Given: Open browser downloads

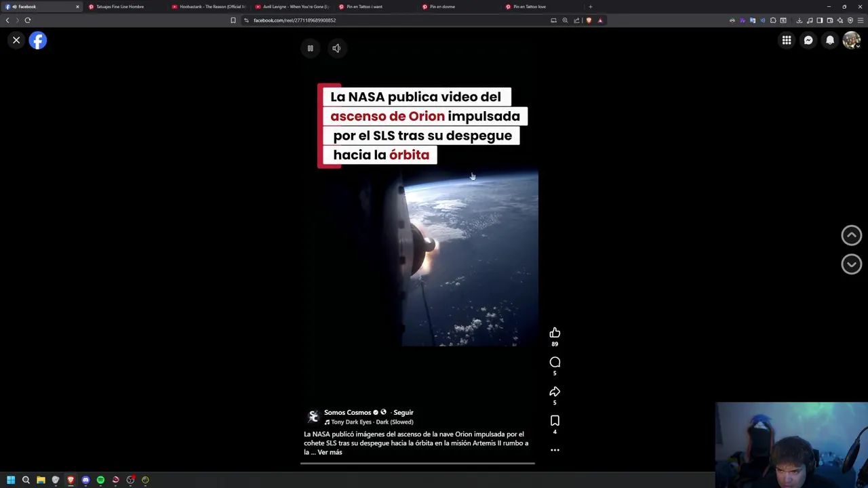Looking at the screenshot, I should [799, 20].
